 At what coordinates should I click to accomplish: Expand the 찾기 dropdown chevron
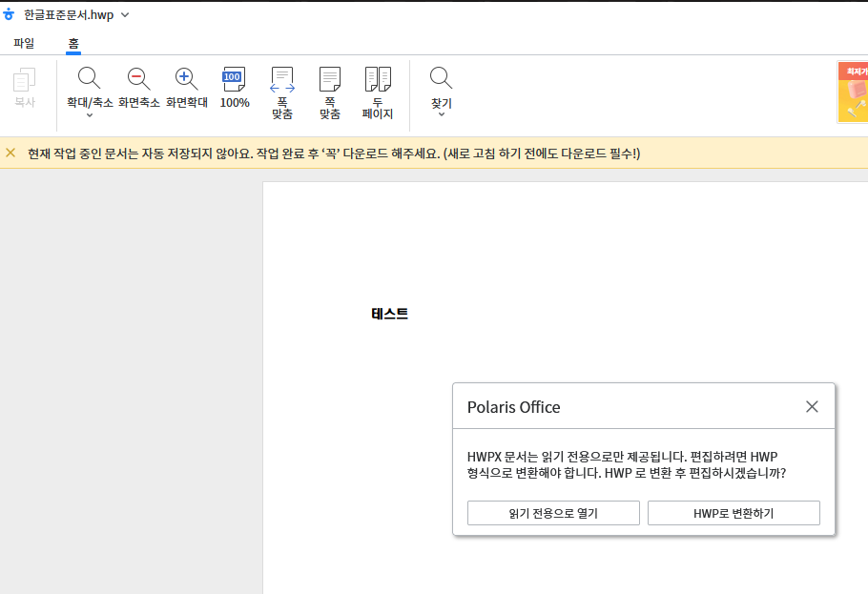pos(442,114)
